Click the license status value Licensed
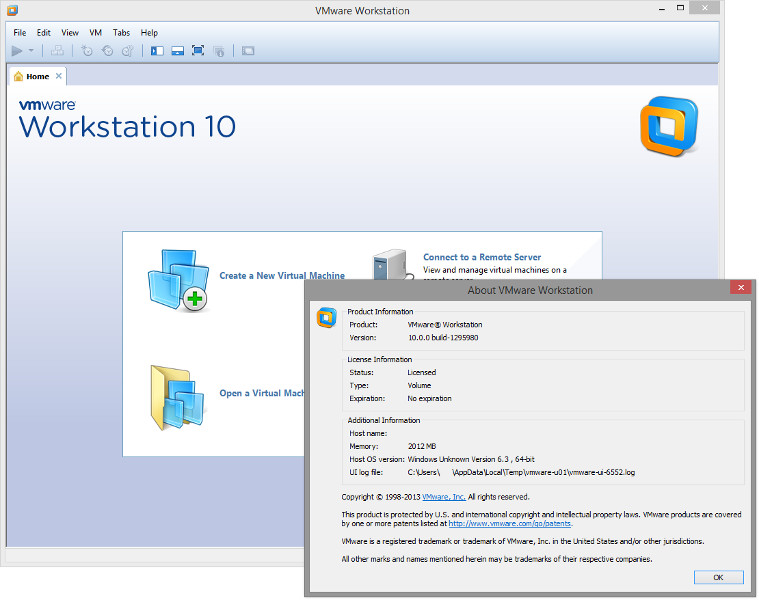Image resolution: width=759 pixels, height=600 pixels. [x=422, y=373]
